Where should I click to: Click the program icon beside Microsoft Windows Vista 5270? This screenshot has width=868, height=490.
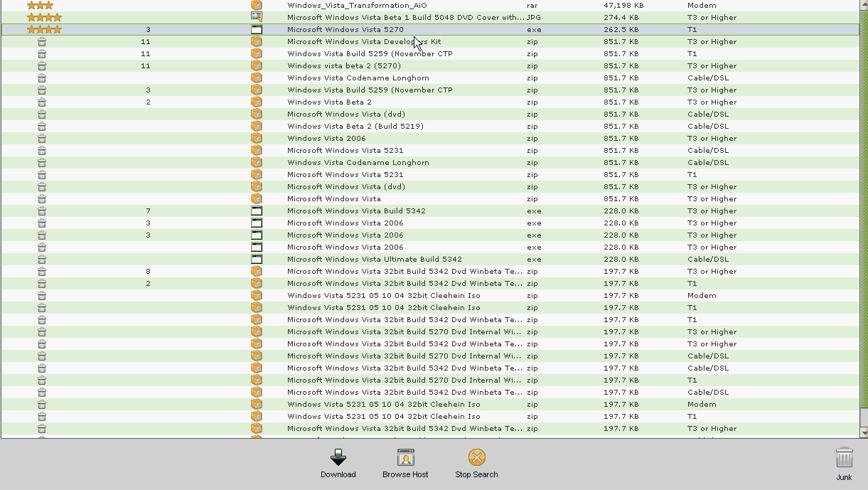click(257, 29)
